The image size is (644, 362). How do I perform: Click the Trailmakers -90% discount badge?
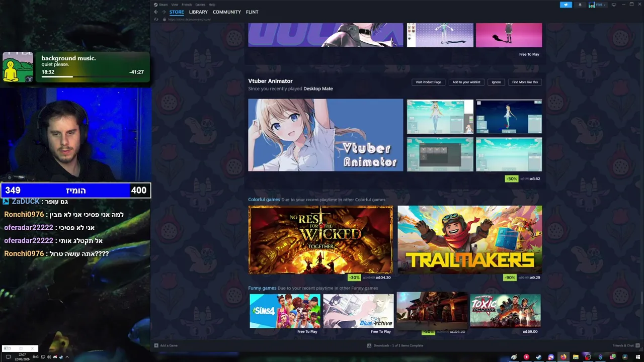[x=510, y=278]
